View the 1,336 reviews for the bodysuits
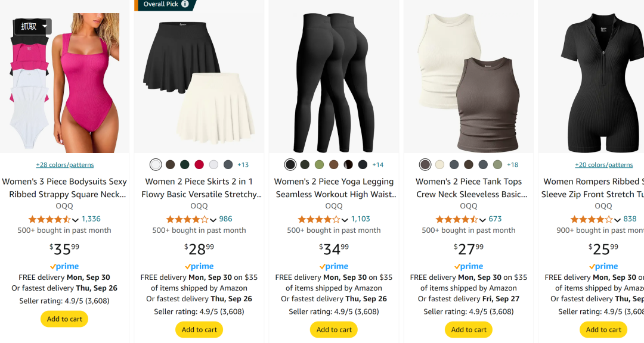The image size is (644, 343). point(91,219)
